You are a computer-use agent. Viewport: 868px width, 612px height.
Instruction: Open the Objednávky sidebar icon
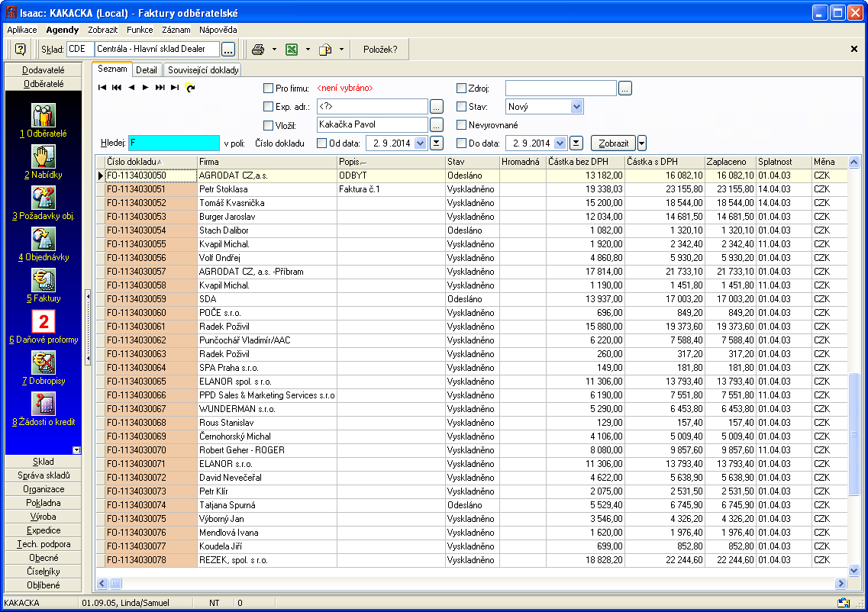(x=43, y=239)
